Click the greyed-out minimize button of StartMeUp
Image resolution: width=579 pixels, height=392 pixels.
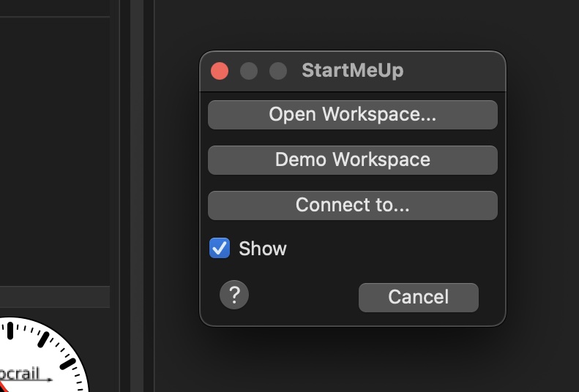(x=249, y=71)
